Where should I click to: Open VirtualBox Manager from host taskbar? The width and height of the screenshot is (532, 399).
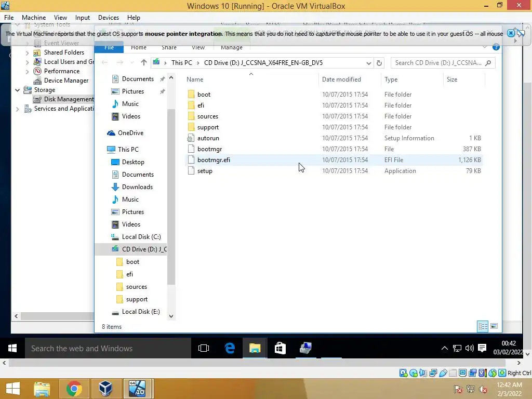click(x=105, y=389)
